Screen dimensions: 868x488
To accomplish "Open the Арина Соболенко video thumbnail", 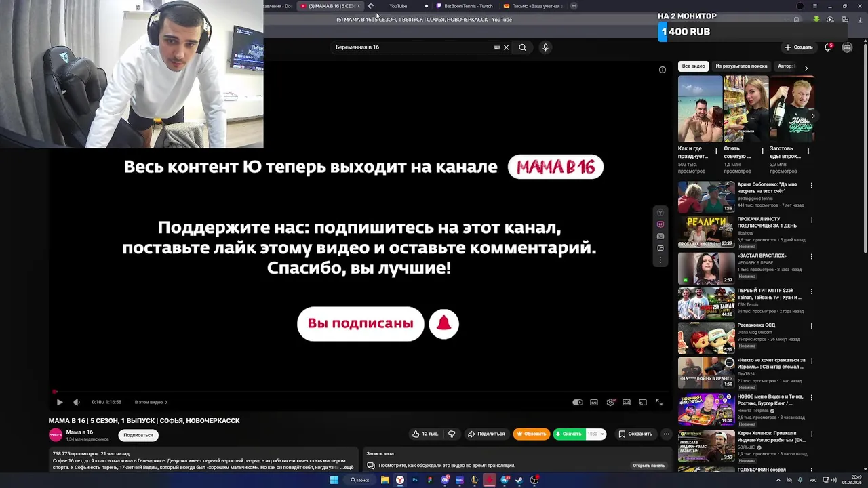I will (x=706, y=197).
